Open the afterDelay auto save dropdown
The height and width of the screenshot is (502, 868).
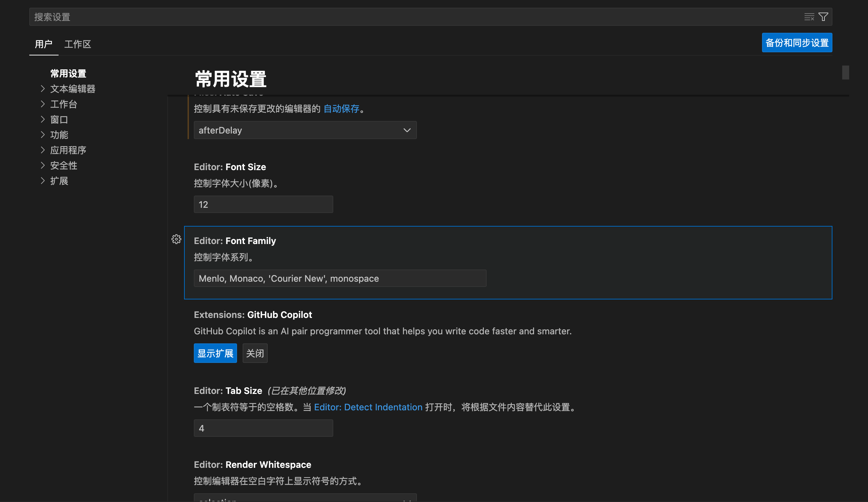click(x=305, y=130)
